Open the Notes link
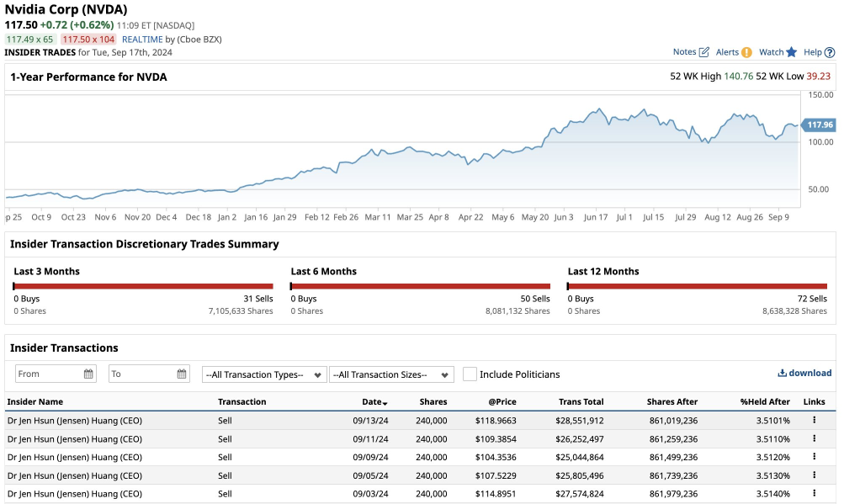The height and width of the screenshot is (504, 844). point(684,51)
